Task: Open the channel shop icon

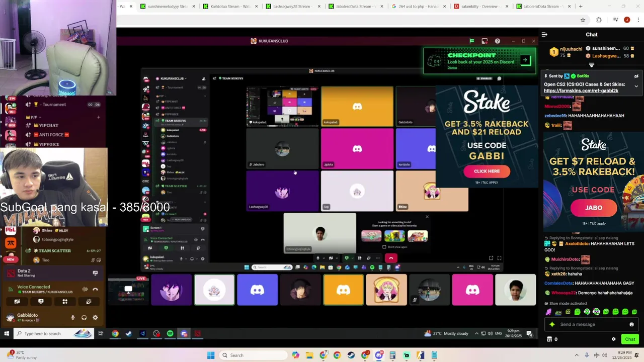Action: click(549, 339)
